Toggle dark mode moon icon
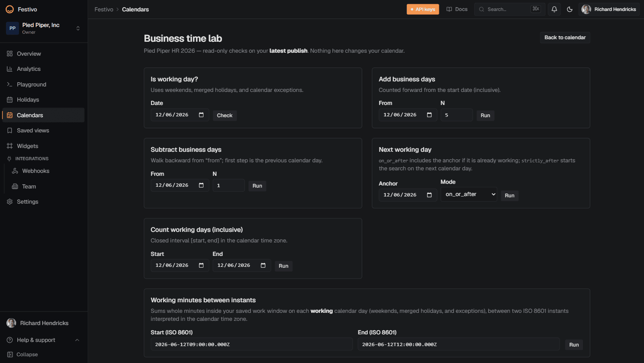 tap(570, 9)
